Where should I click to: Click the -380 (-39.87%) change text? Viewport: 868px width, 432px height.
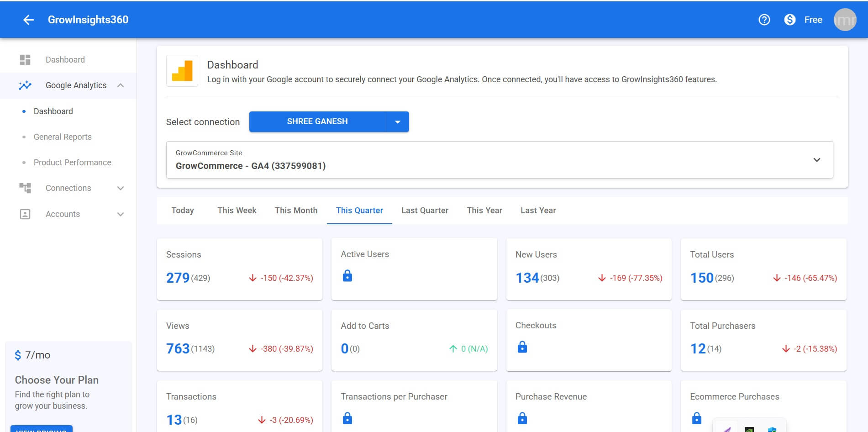287,349
